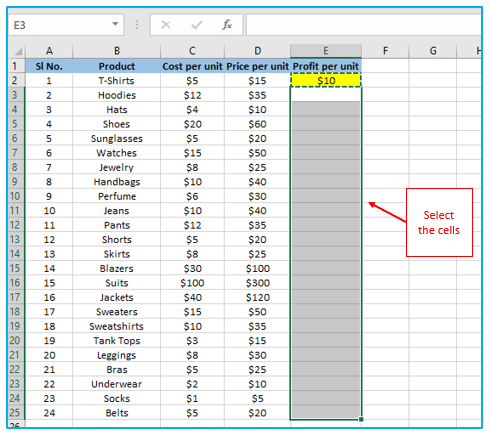Click the 'Sl No.' header cell
Screen dimensions: 490x436
(49, 66)
